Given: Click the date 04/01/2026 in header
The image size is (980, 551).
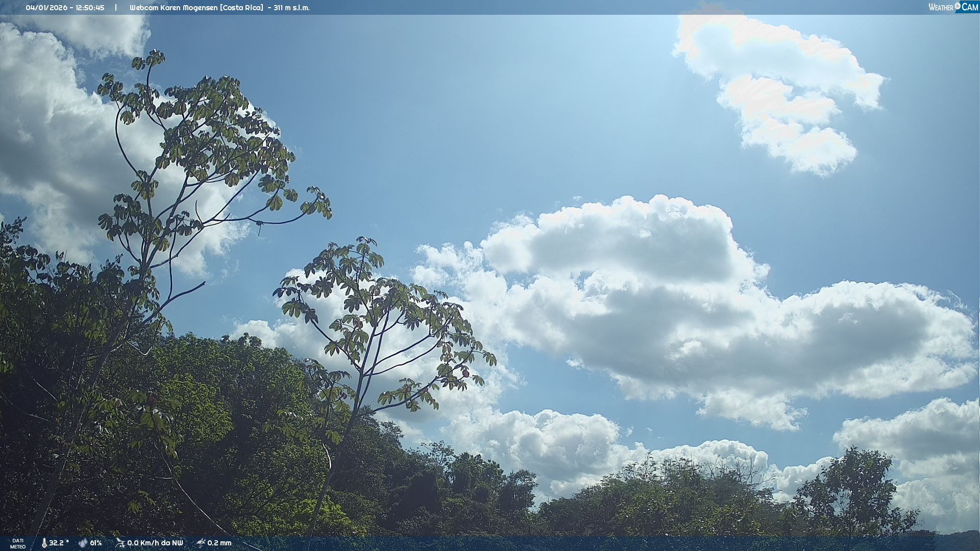Looking at the screenshot, I should coord(46,8).
